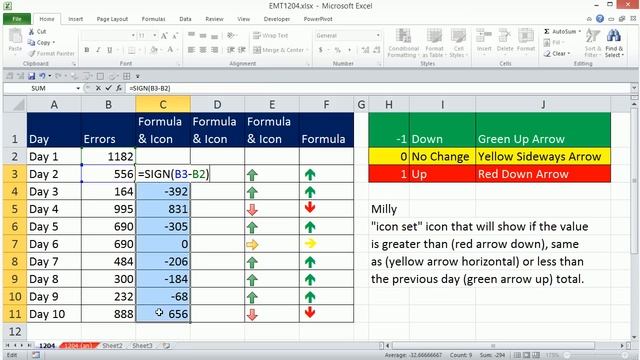Customize Quick Access Toolbar dropdown
Image resolution: width=640 pixels, height=360 pixels.
tap(138, 76)
